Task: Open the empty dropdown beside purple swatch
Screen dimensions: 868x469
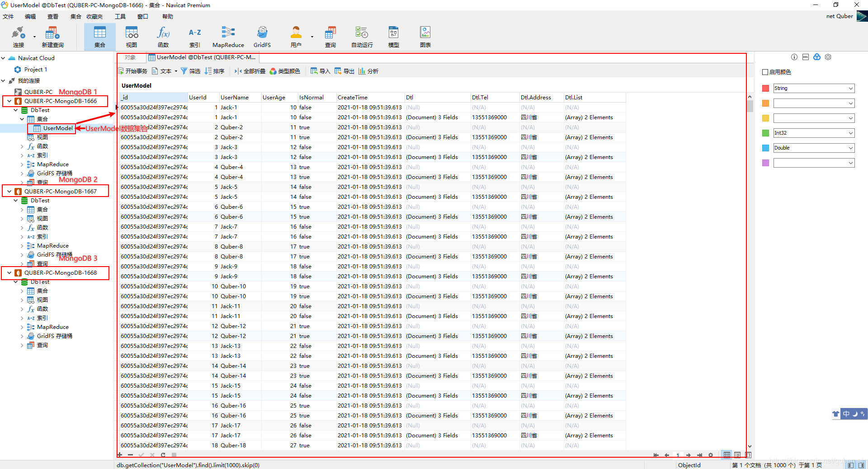Action: (814, 163)
